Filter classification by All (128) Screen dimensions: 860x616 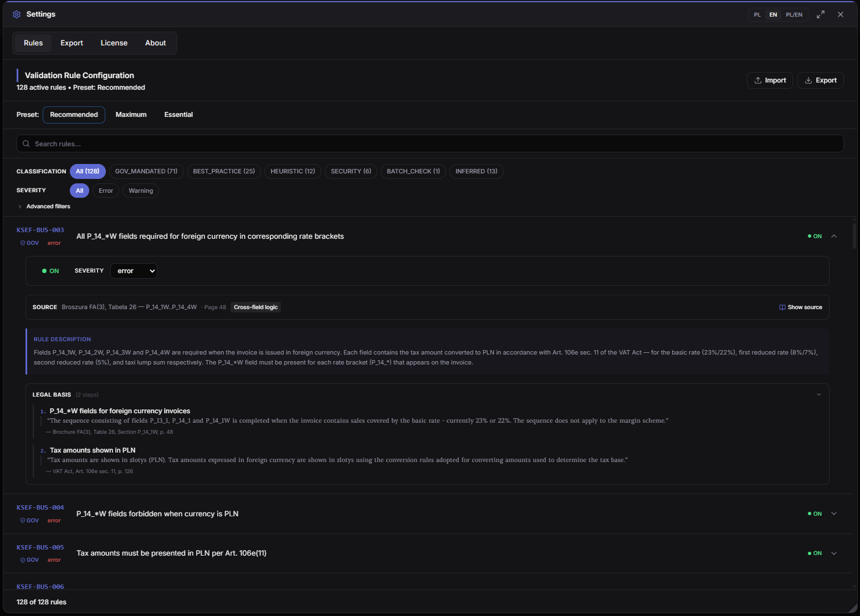point(88,172)
